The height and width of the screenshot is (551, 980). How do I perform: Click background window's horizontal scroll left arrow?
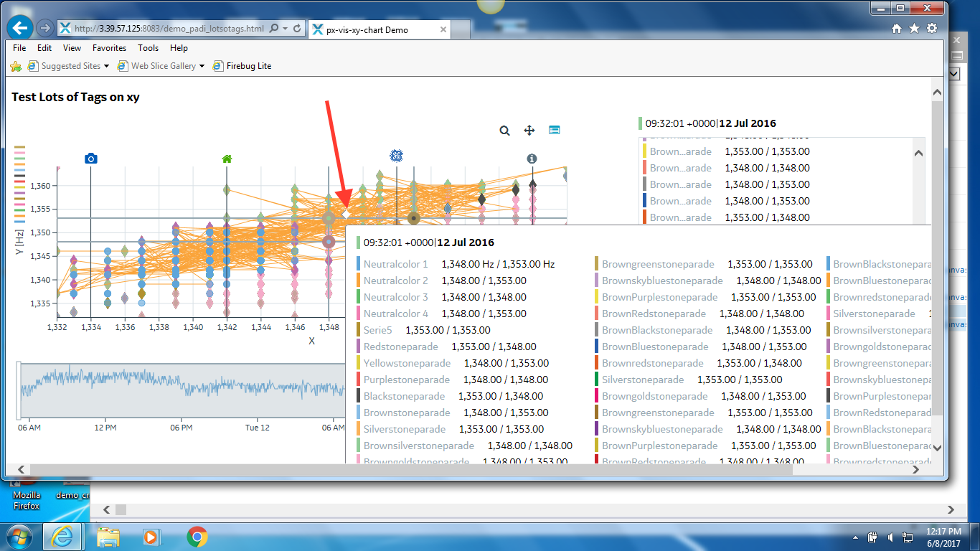coord(107,509)
